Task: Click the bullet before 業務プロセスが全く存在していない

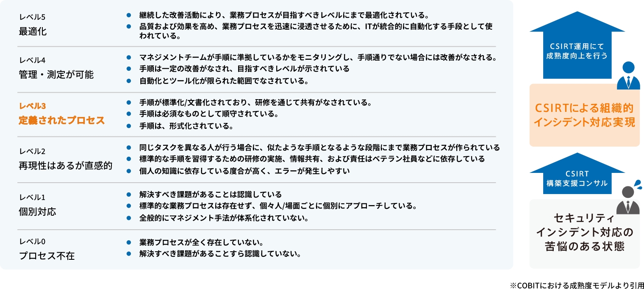Action: point(129,243)
